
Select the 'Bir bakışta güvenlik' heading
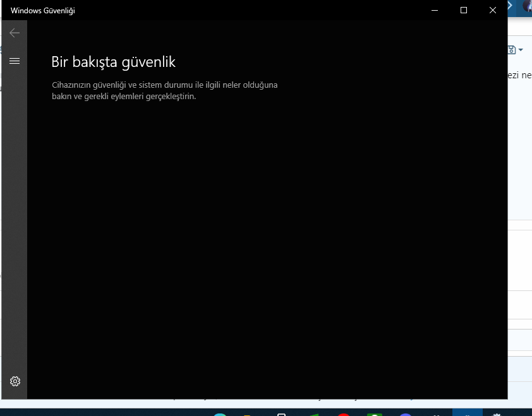113,62
